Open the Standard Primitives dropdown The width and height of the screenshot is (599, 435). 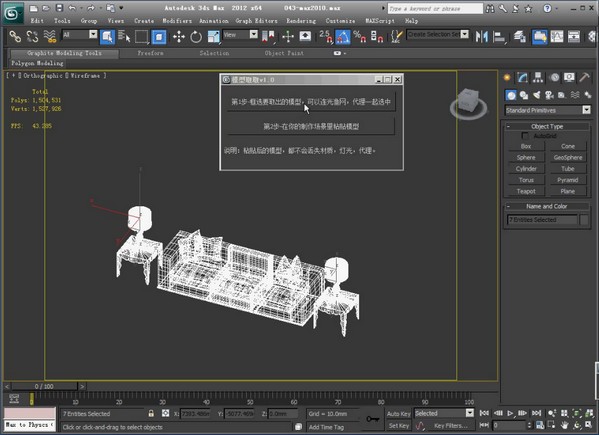tap(547, 110)
